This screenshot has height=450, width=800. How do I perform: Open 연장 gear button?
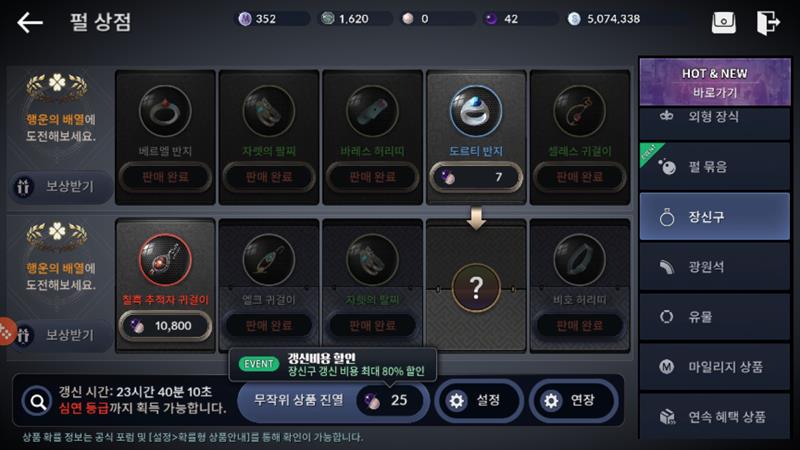pos(573,401)
